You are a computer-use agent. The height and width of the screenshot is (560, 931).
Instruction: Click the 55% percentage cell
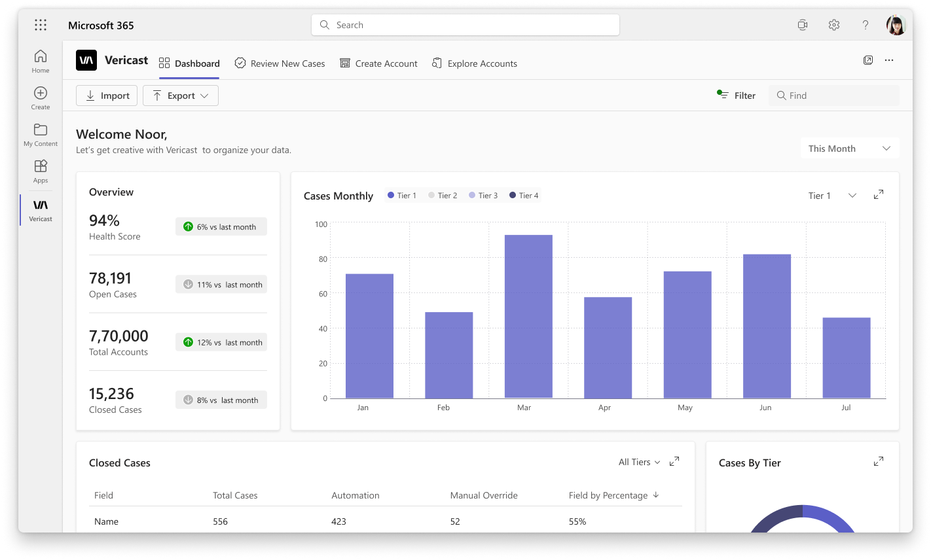click(x=577, y=521)
